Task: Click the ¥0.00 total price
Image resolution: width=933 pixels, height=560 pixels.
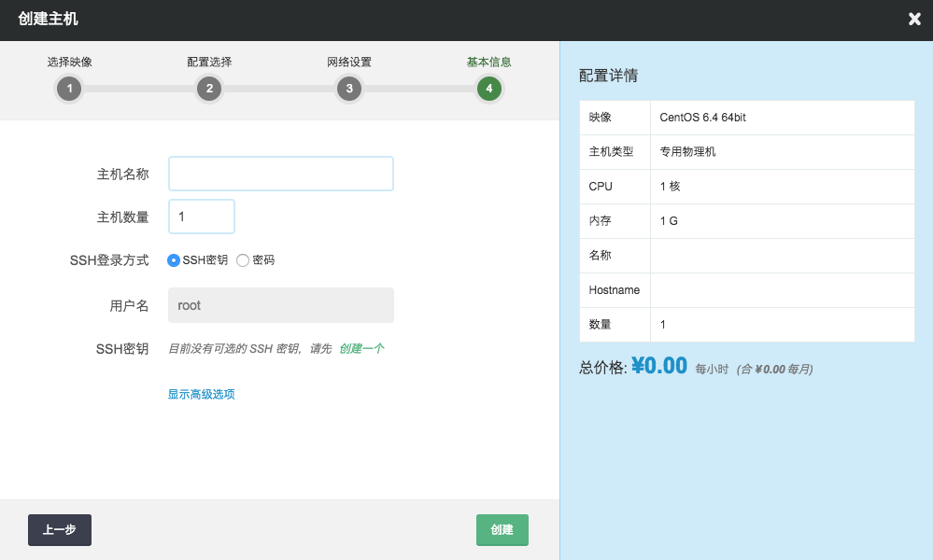Action: click(x=659, y=366)
